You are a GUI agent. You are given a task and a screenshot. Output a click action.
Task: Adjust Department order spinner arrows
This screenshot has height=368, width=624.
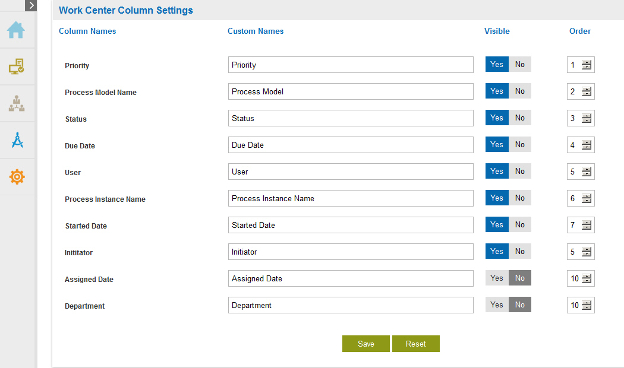[x=586, y=305]
